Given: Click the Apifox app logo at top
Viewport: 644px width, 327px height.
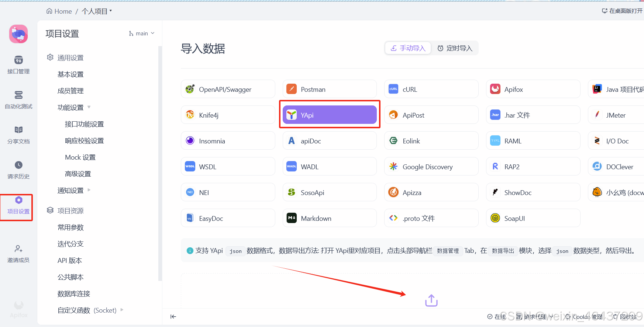Looking at the screenshot, I should (x=18, y=34).
